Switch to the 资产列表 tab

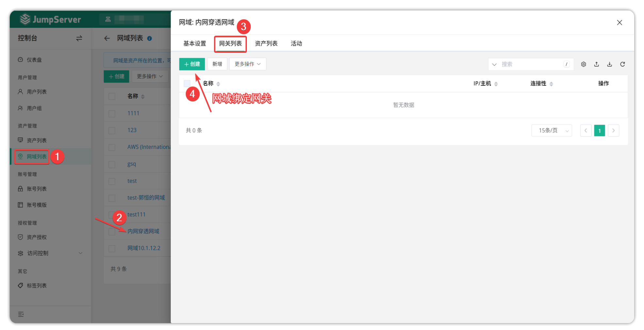coord(266,44)
